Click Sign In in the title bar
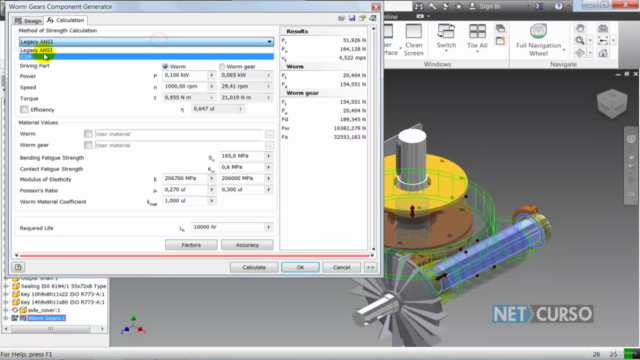Screen dimensions: 640x360 click(x=485, y=6)
